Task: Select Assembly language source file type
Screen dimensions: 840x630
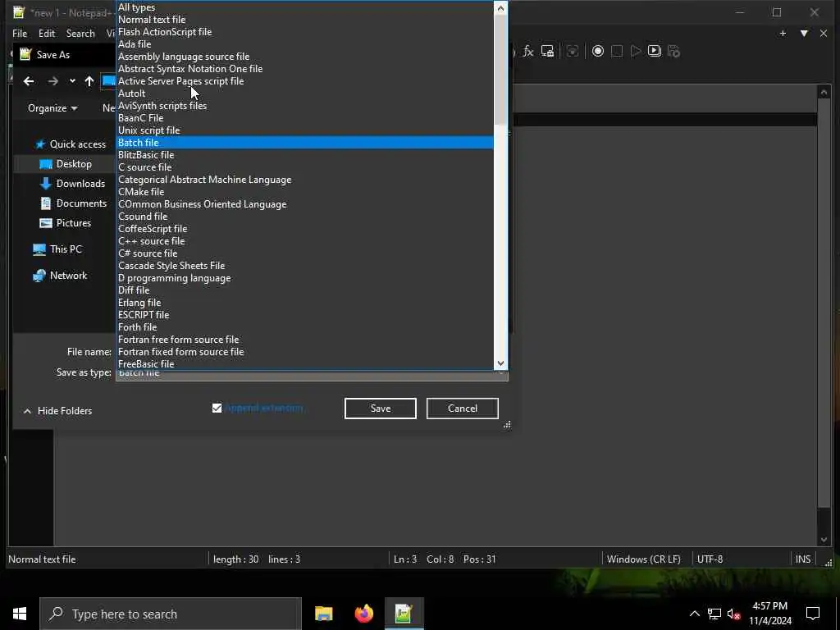Action: point(305,57)
